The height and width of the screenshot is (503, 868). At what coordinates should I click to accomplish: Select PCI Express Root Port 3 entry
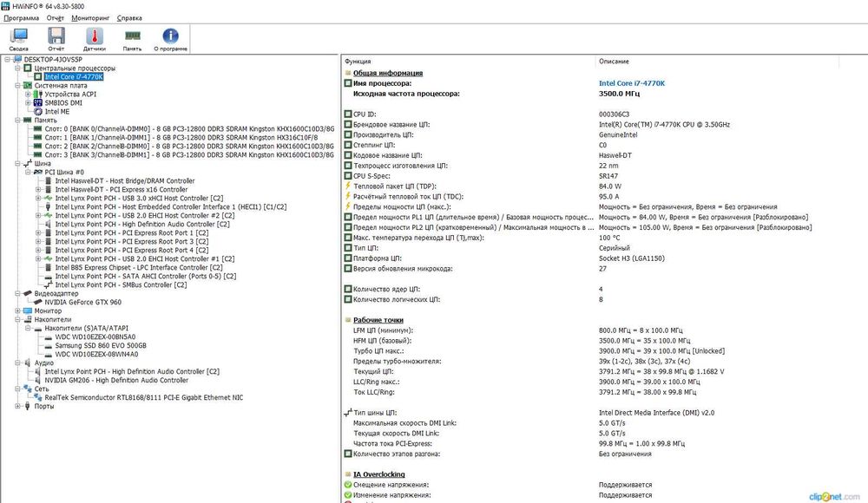point(132,242)
